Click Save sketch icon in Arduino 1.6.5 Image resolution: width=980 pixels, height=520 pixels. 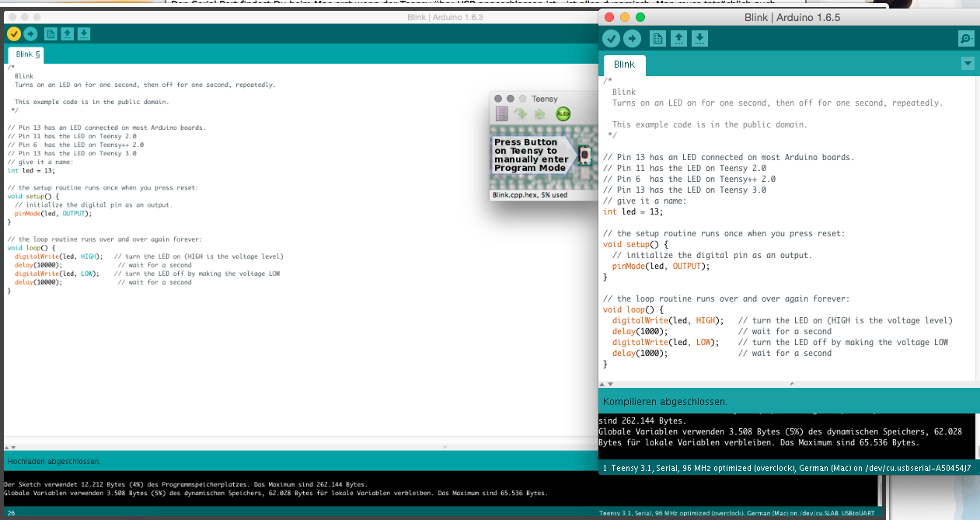click(x=699, y=38)
